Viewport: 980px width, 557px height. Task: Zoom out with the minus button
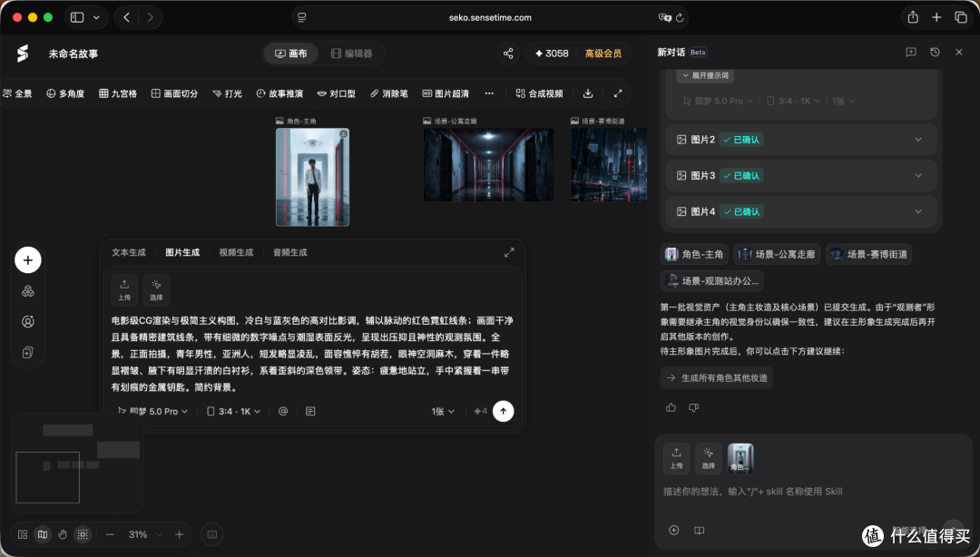coord(110,534)
